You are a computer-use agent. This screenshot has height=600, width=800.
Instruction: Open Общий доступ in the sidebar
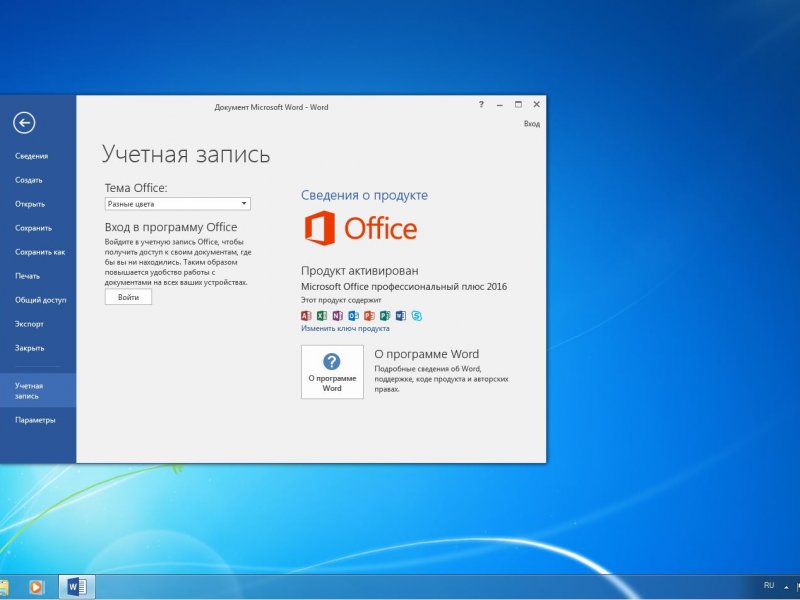tap(41, 300)
